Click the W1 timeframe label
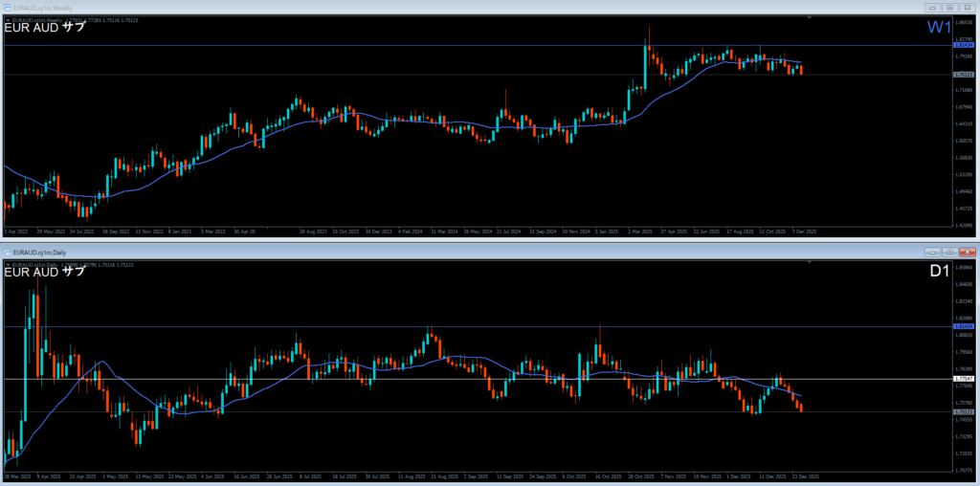Screen dimensions: 980x486 point(938,28)
